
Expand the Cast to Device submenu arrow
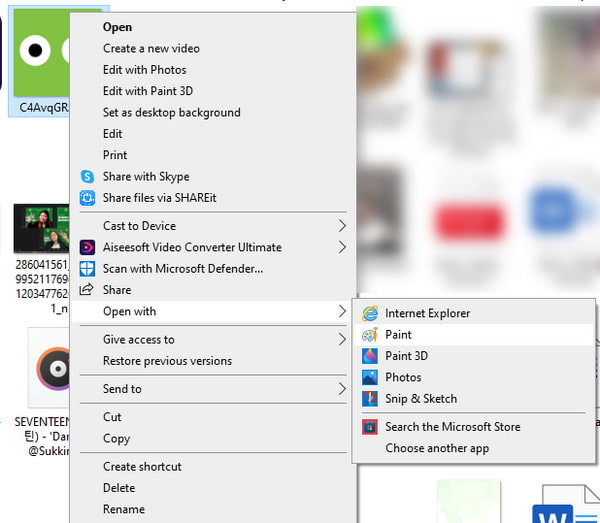click(342, 226)
